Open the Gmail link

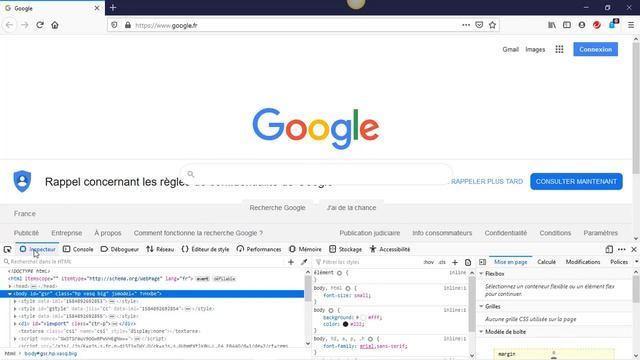click(x=511, y=49)
